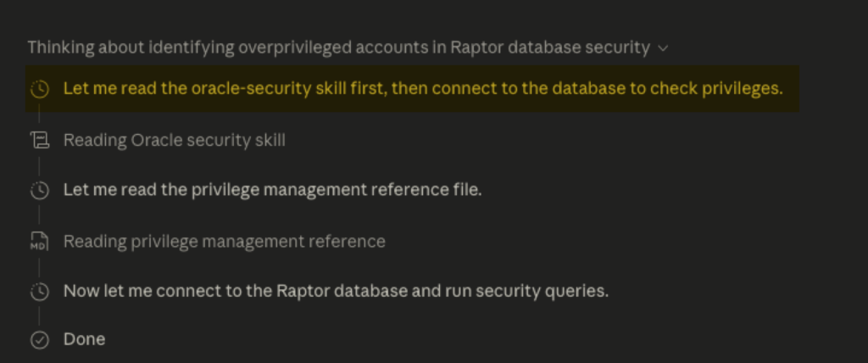Click the clock icon beside connect to Raptor database
868x363 pixels.
(x=39, y=292)
